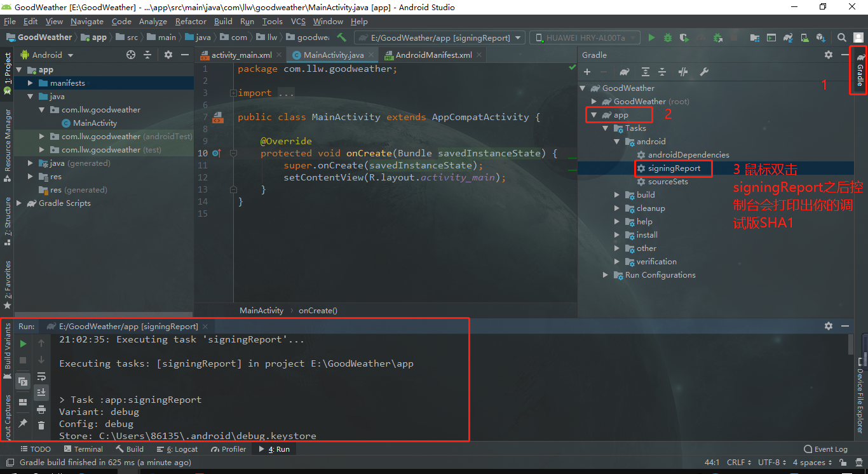Switch to AndroidManifest.xml editor tab
Image resolution: width=868 pixels, height=474 pixels.
433,55
